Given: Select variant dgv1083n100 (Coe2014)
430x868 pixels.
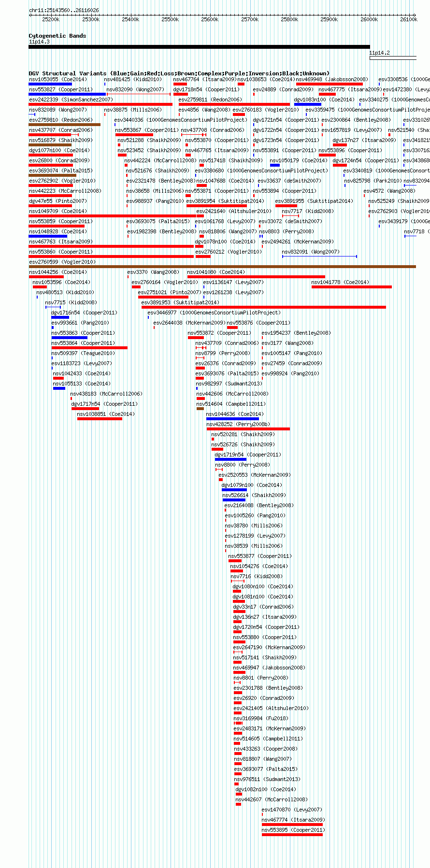Looking at the screenshot, I should (324, 100).
